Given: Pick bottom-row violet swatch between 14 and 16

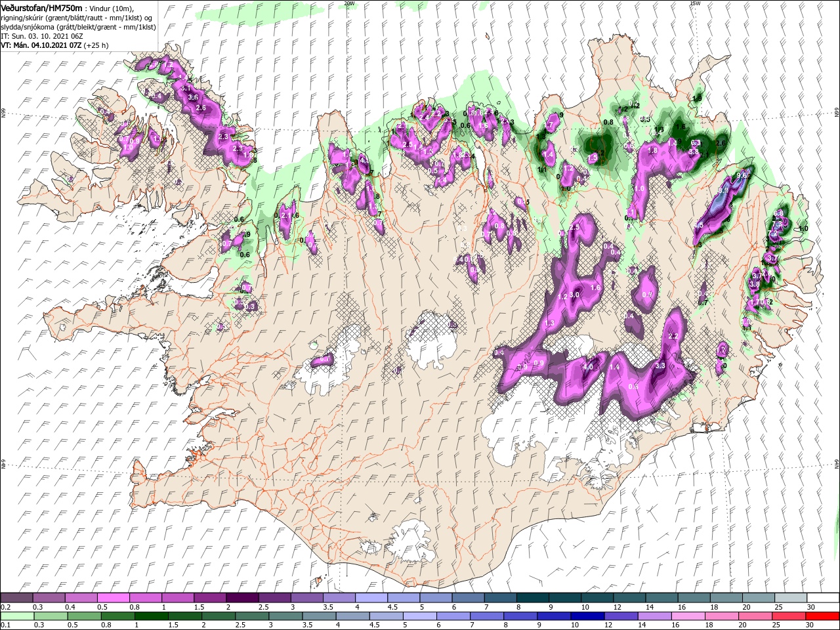Looking at the screenshot, I should (x=655, y=616).
